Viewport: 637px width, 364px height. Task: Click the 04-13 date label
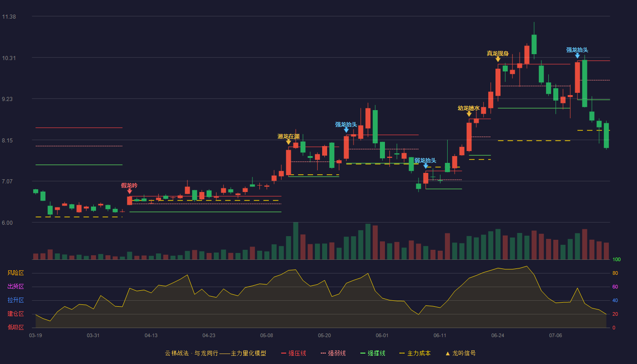tap(151, 335)
